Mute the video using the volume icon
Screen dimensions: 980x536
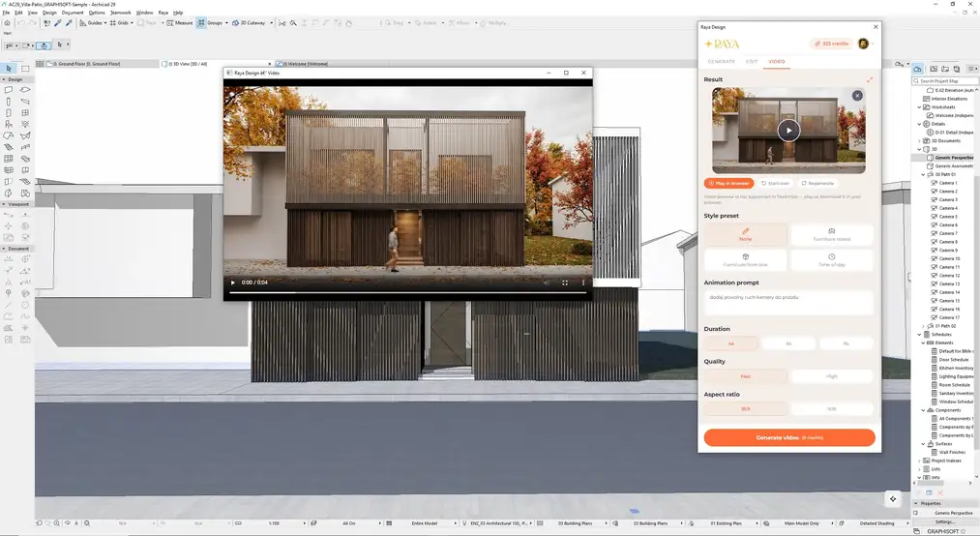547,283
